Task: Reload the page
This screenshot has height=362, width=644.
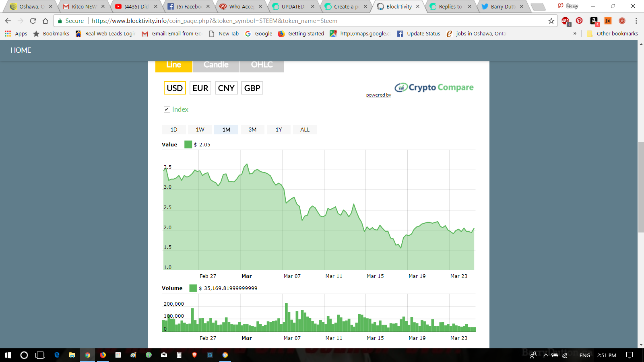Action: pos(33,21)
